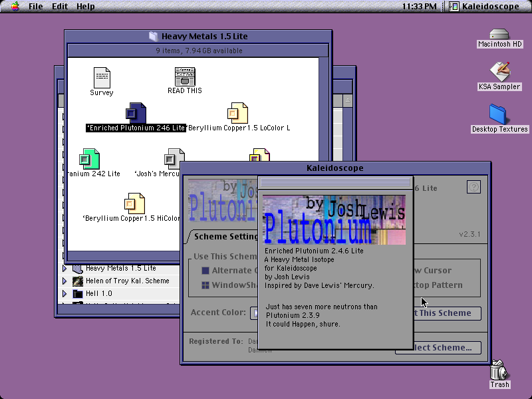This screenshot has width=532, height=399.
Task: Open the Accent Color popup menu
Action: [255, 313]
